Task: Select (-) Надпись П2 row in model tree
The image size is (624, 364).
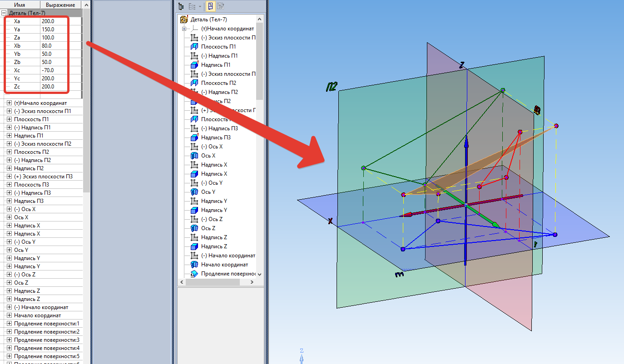Action: (219, 92)
